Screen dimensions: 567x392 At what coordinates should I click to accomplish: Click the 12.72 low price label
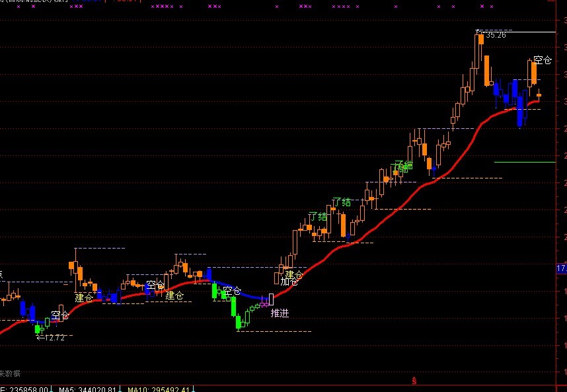[x=55, y=338]
